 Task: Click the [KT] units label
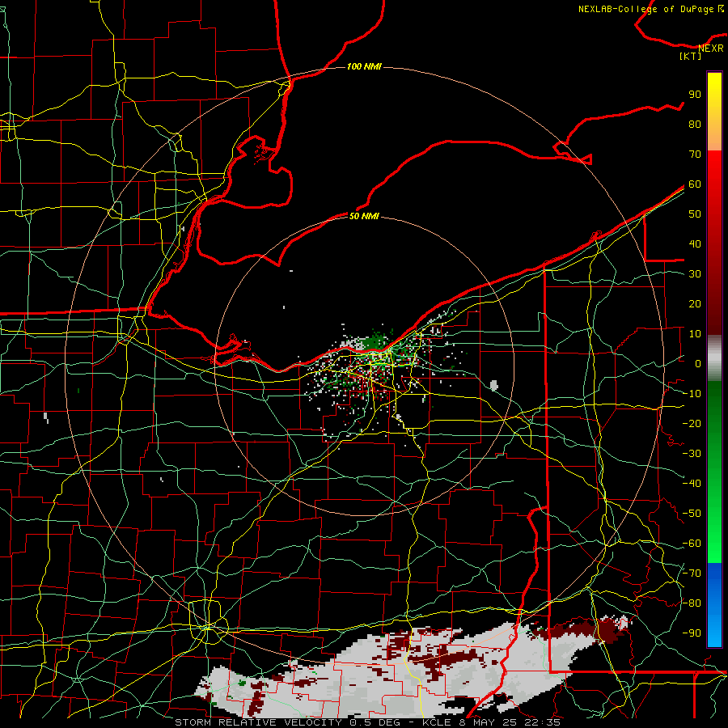tap(691, 56)
